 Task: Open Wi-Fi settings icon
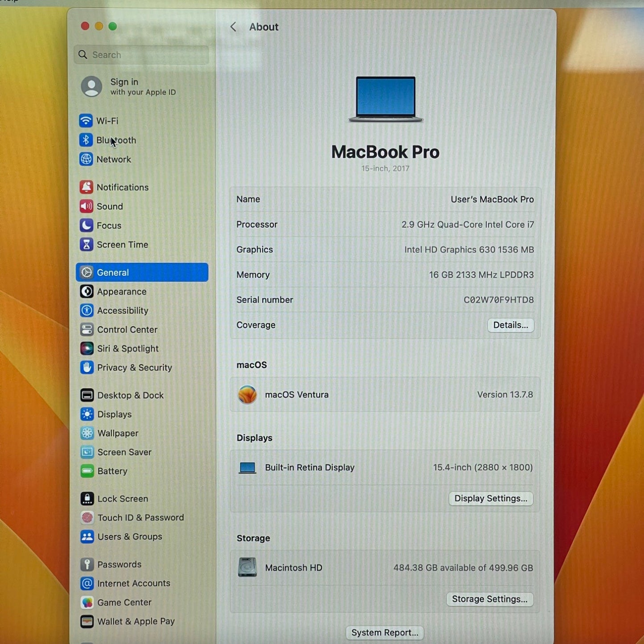tap(86, 121)
